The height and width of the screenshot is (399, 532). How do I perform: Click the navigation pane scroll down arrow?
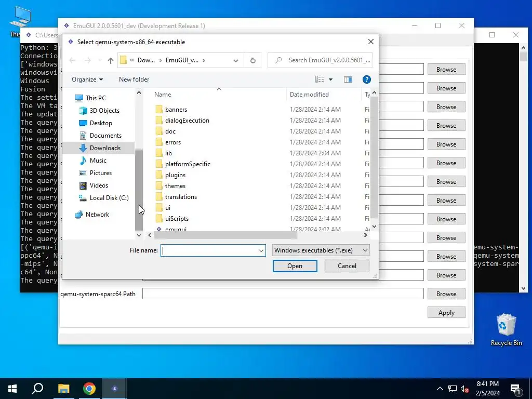click(139, 235)
